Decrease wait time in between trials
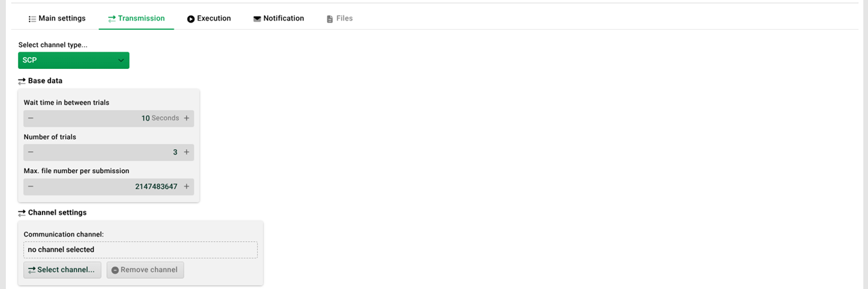This screenshot has width=868, height=289. pyautogui.click(x=31, y=118)
